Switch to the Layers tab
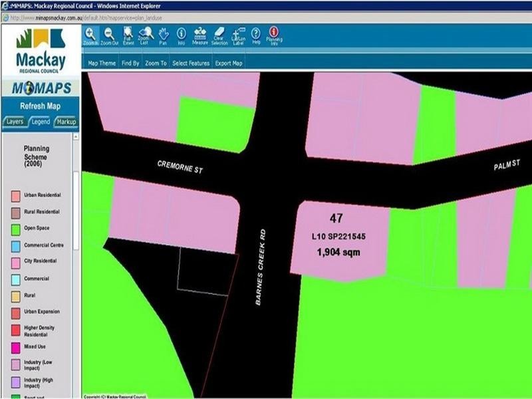The image size is (532, 399). click(x=15, y=122)
